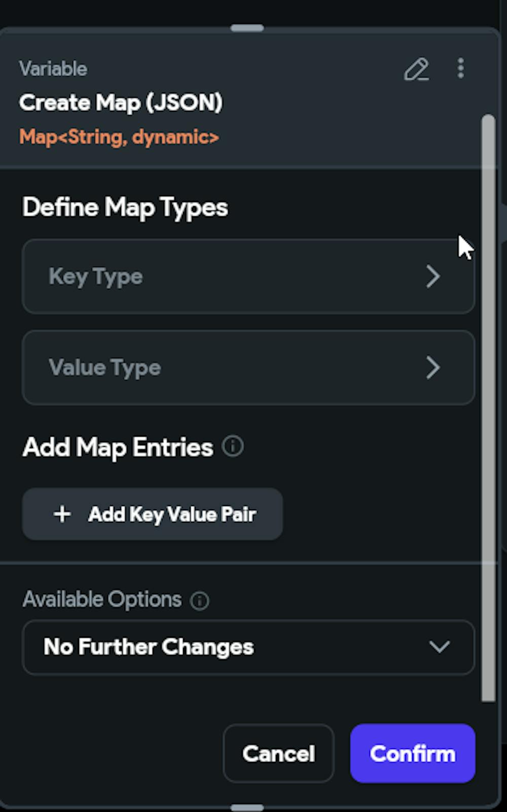Click the plus icon for key value pair
This screenshot has width=507, height=812.
pyautogui.click(x=62, y=514)
